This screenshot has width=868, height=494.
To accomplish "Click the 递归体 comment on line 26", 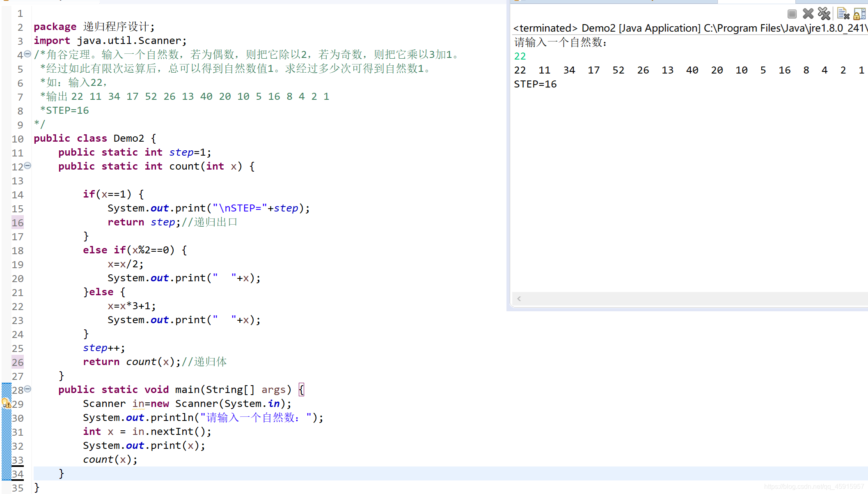I will click(x=204, y=362).
